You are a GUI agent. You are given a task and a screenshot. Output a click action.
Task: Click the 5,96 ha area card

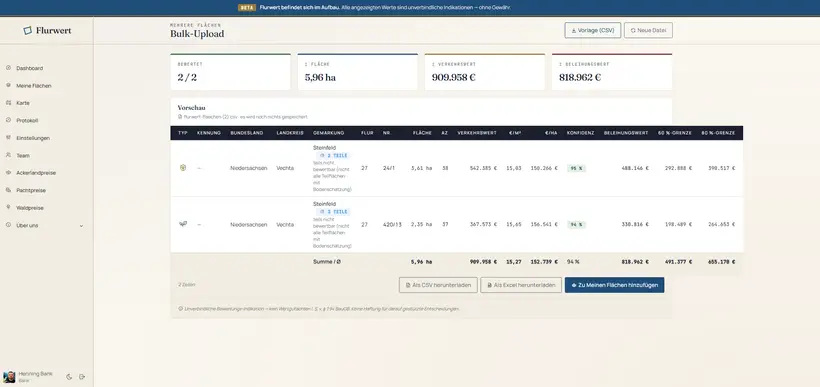[358, 72]
